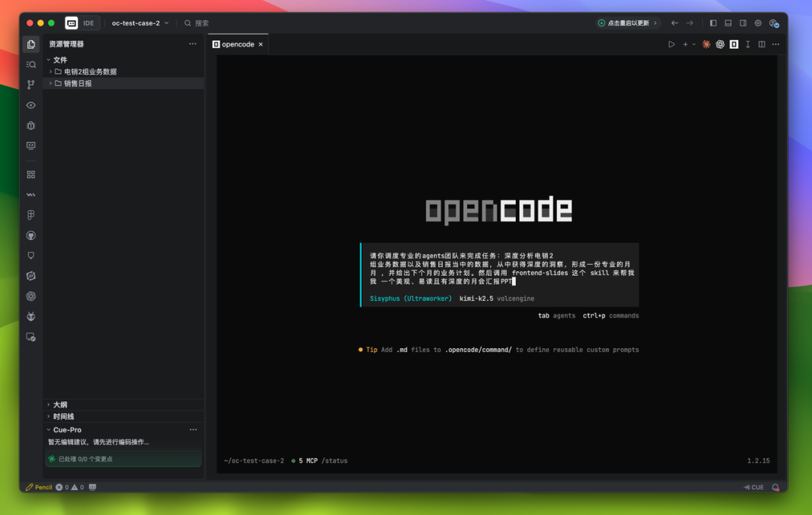
Task: Click the Pencil item in status bar
Action: 39,487
